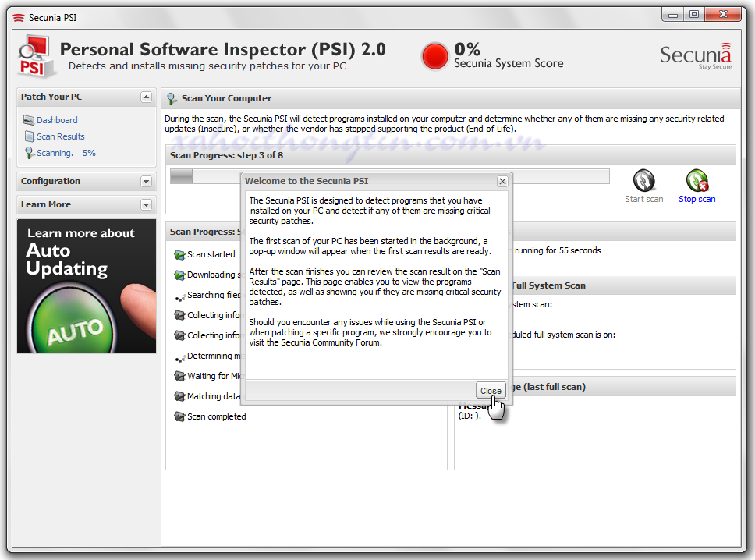The image size is (755, 560).
Task: Click the Scan started step icon
Action: [179, 255]
